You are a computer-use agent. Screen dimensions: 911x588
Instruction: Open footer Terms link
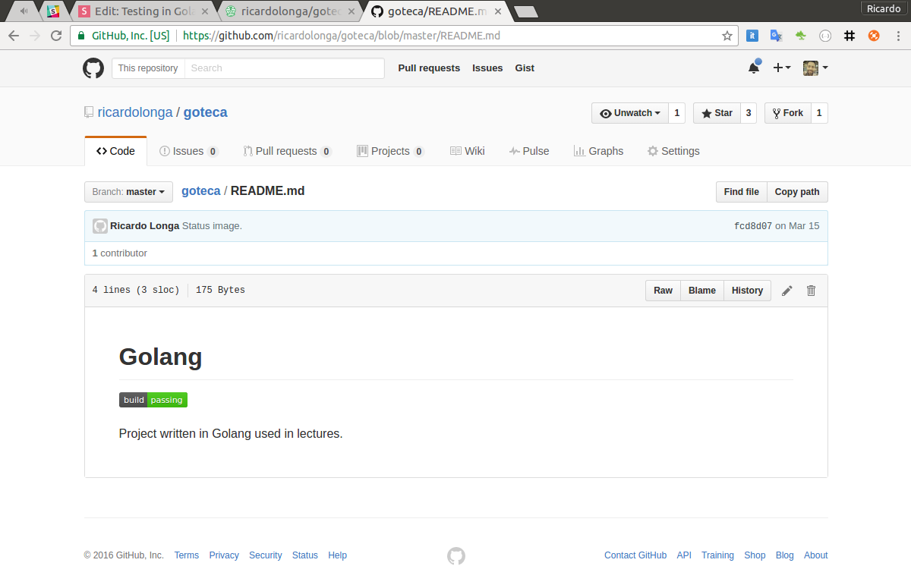coord(187,555)
